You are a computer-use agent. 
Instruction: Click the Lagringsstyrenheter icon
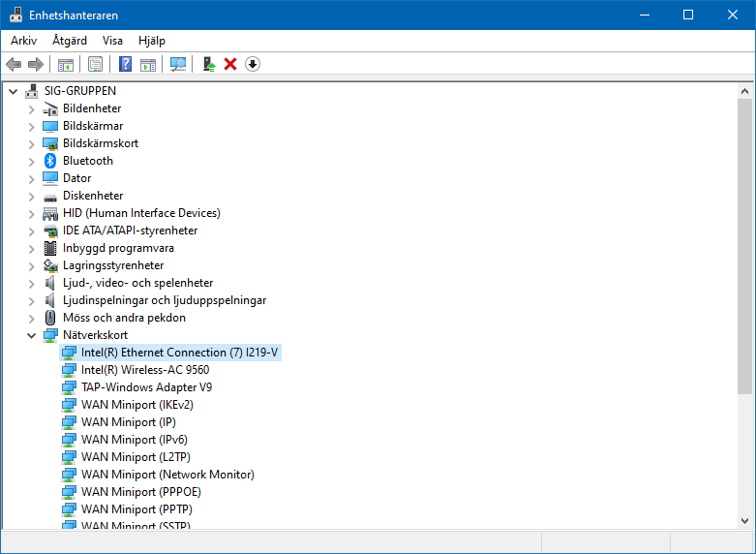point(50,265)
